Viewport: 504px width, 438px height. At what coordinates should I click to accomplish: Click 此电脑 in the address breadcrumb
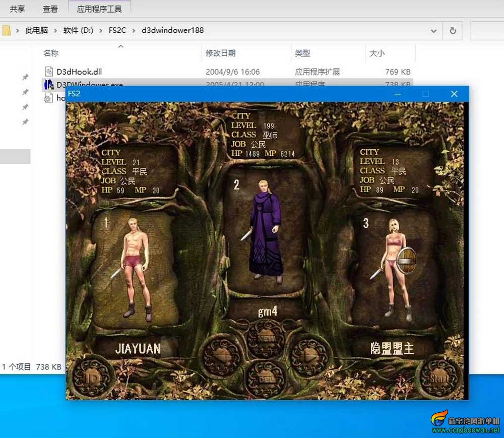click(x=37, y=30)
